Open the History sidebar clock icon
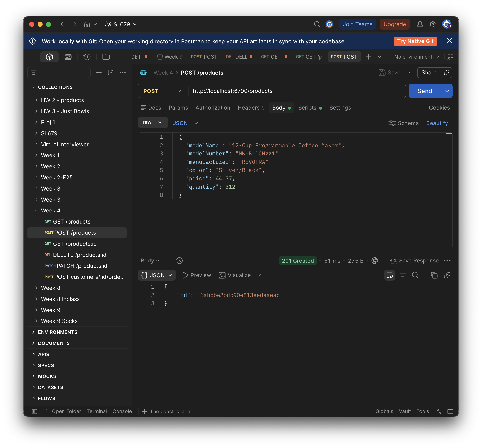Viewport: 482px width, 448px height. (x=87, y=57)
